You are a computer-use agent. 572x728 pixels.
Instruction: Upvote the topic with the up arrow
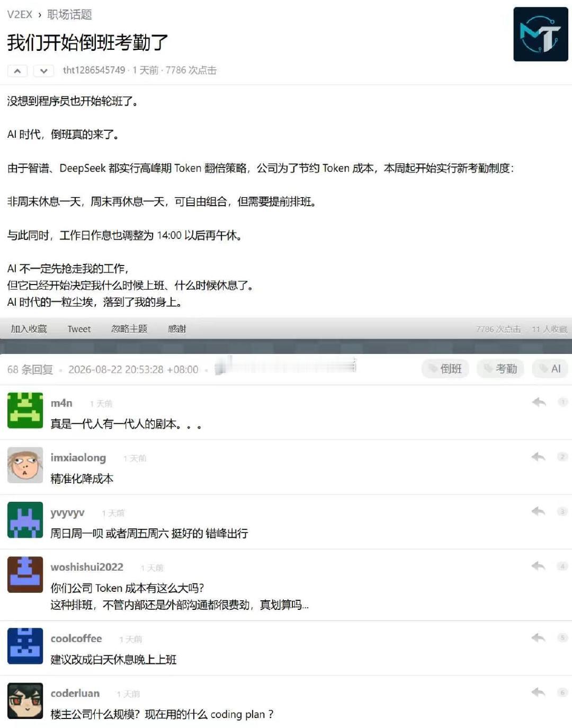coord(17,70)
